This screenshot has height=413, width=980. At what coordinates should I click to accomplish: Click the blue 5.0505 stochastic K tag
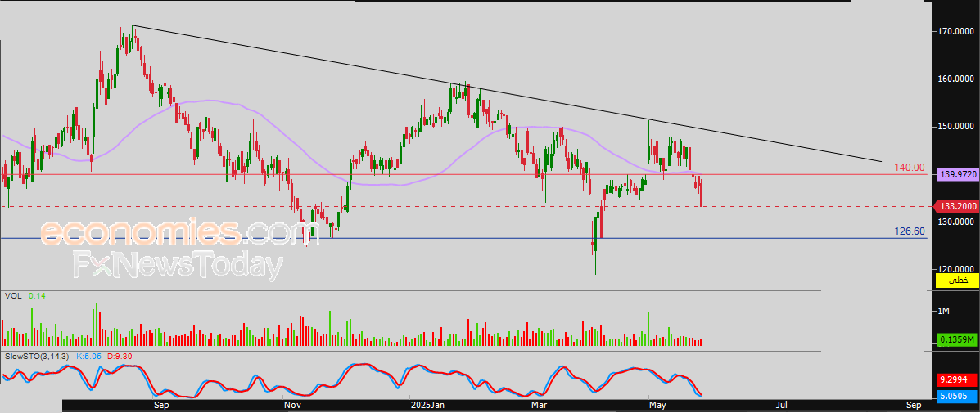pyautogui.click(x=955, y=396)
